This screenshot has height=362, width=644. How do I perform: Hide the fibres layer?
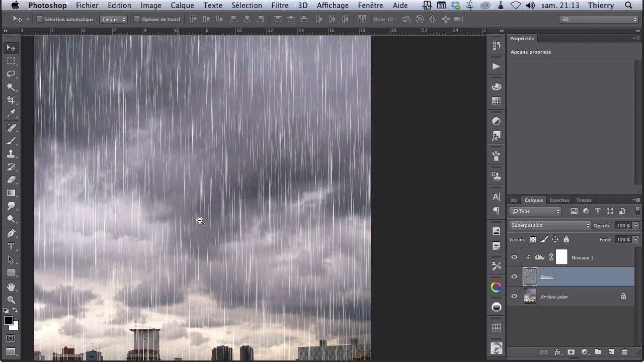point(514,277)
